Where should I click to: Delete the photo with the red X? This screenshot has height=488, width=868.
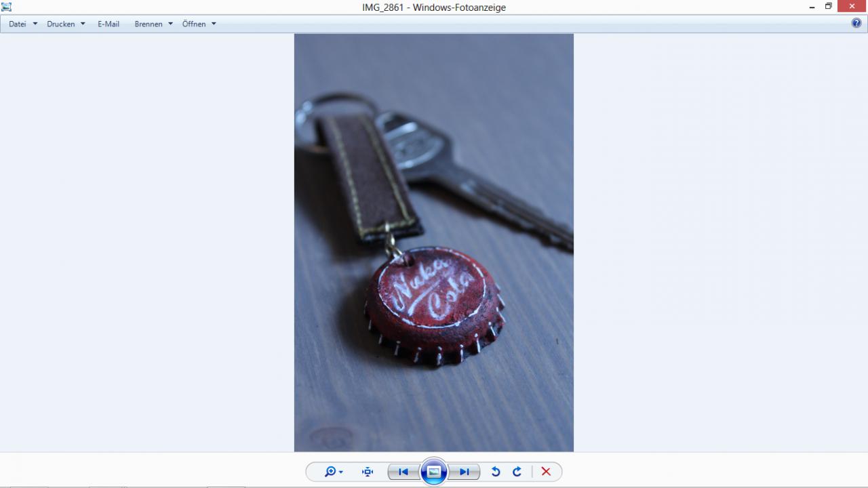click(x=546, y=472)
